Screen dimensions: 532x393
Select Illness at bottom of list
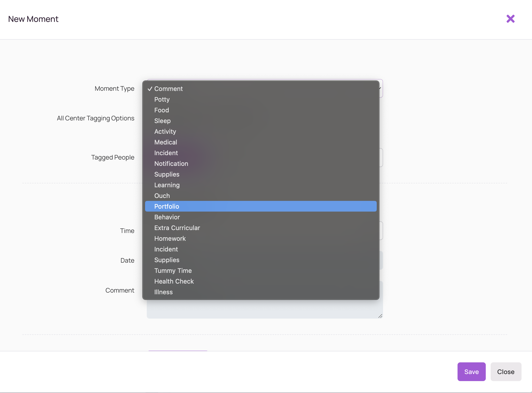pyautogui.click(x=163, y=292)
